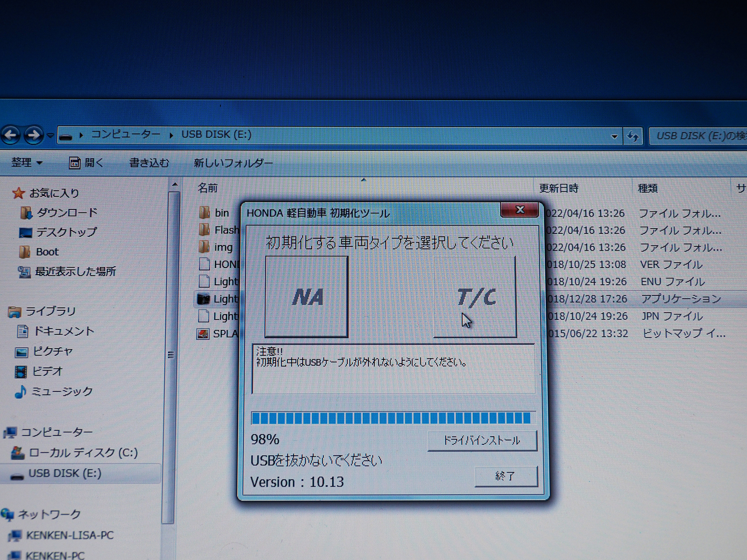Click the コンピューター node icon in sidebar
The width and height of the screenshot is (747, 560).
10,433
